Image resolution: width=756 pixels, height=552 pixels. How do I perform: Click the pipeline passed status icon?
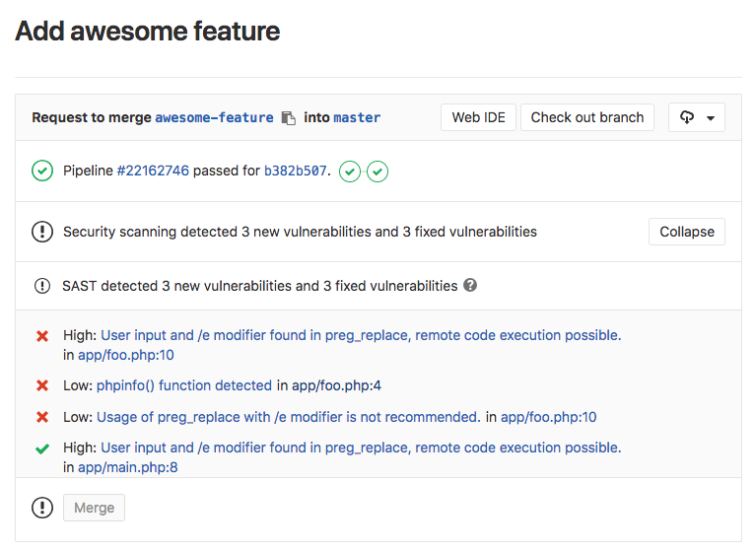(42, 172)
